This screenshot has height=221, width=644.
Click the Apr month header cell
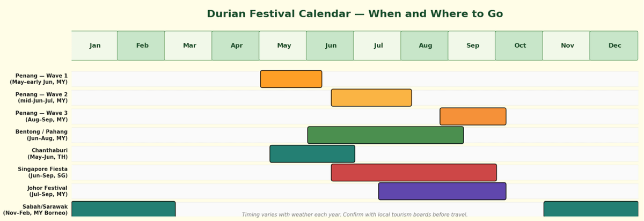click(x=236, y=46)
